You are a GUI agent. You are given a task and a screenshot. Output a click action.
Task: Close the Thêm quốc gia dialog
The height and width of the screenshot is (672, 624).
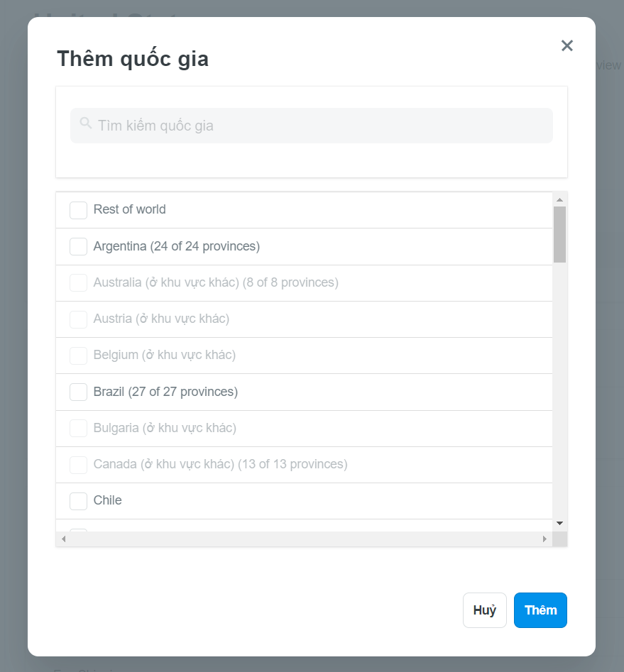(567, 45)
